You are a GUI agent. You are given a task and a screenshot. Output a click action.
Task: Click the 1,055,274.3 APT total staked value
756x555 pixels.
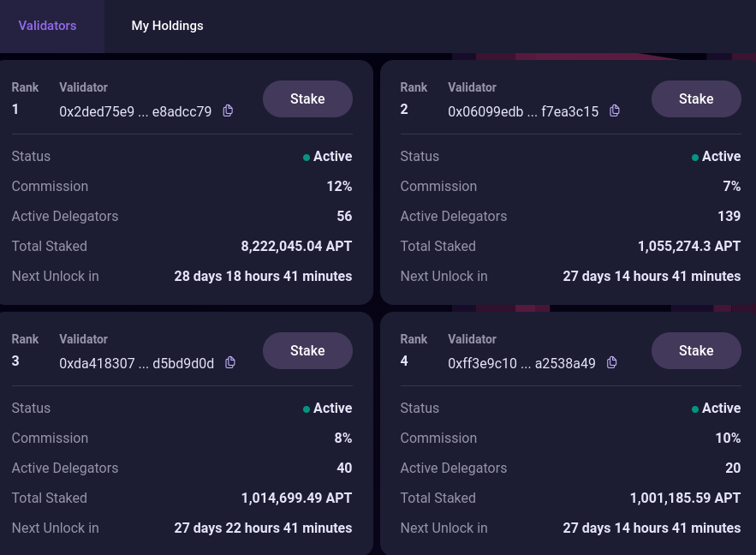coord(688,246)
